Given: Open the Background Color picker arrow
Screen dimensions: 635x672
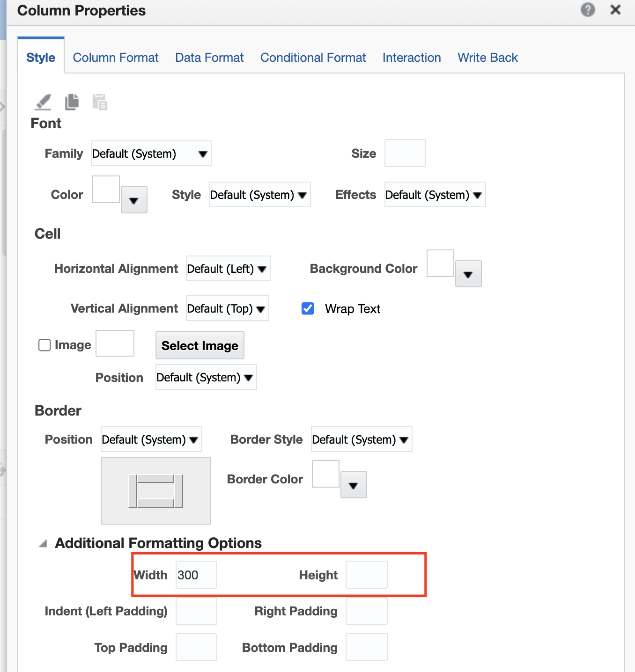Looking at the screenshot, I should tap(468, 274).
